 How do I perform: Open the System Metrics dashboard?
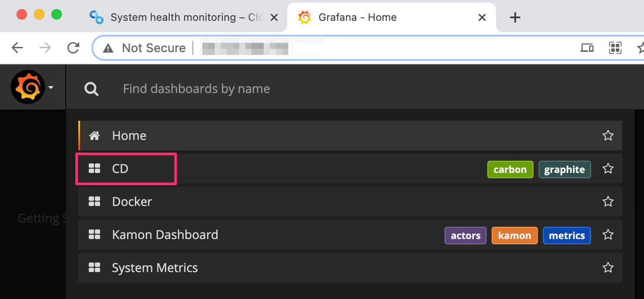[154, 268]
